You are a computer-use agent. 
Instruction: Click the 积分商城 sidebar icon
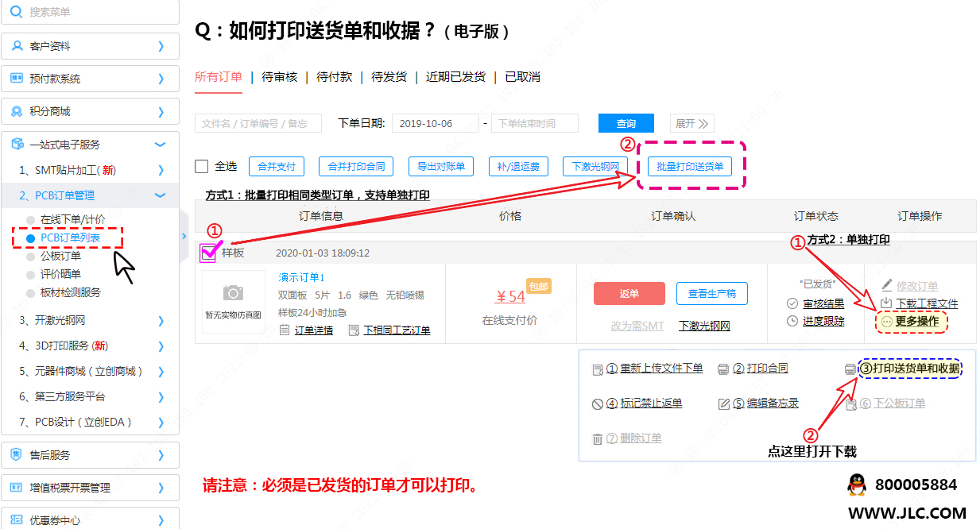[x=16, y=111]
